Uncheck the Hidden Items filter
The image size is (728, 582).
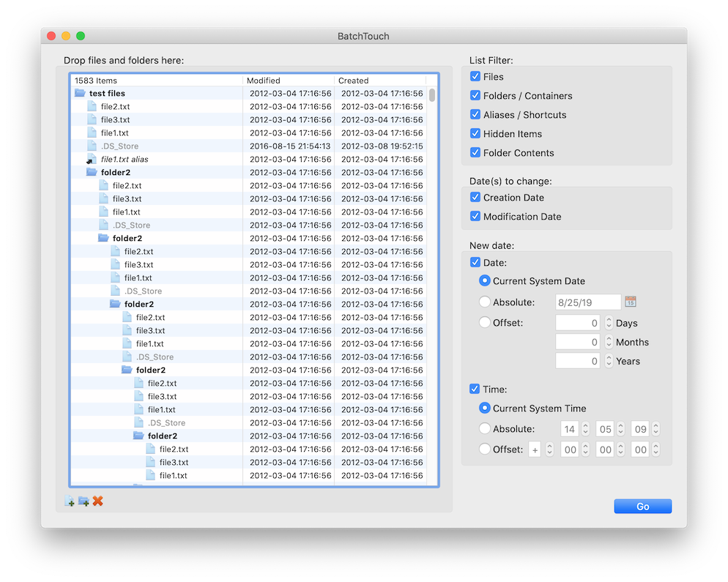[475, 134]
